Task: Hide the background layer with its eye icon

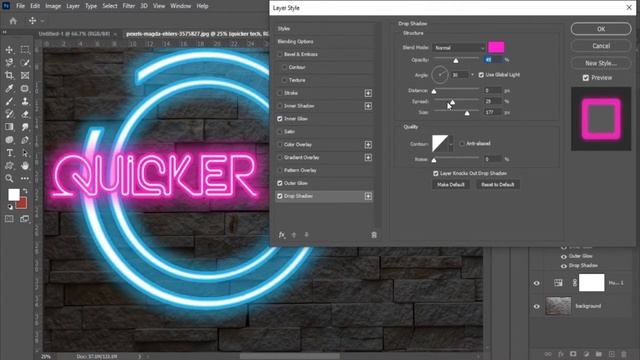Action: [x=536, y=307]
